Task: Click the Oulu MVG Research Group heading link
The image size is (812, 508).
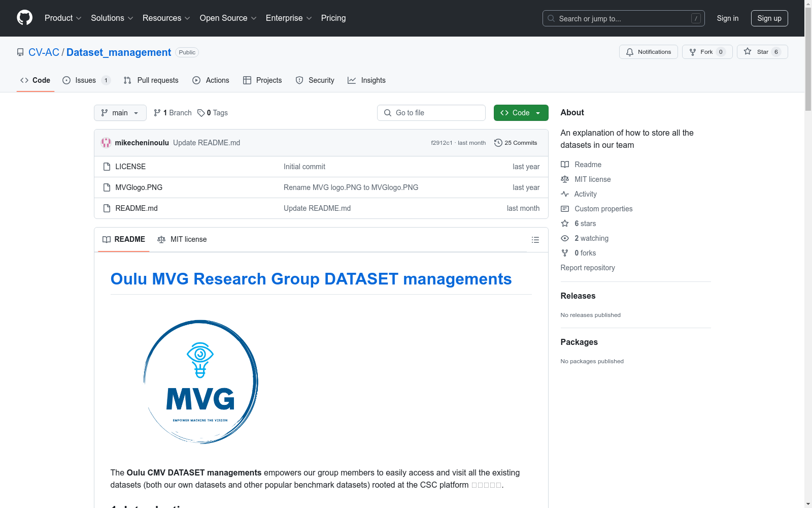Action: [x=311, y=279]
